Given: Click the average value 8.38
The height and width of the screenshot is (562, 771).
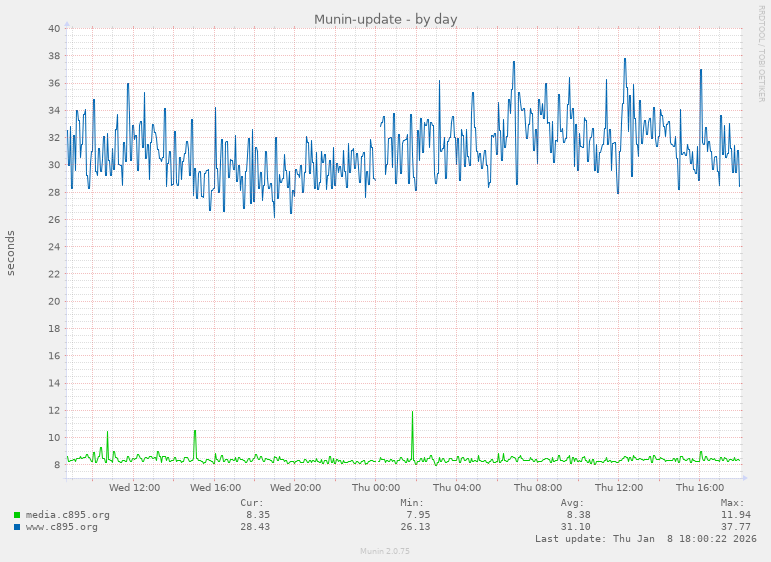Looking at the screenshot, I should tap(579, 515).
